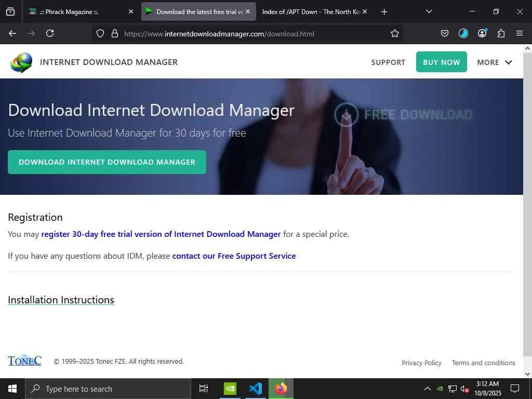Open the Firefox hamburger application menu

pyautogui.click(x=520, y=33)
